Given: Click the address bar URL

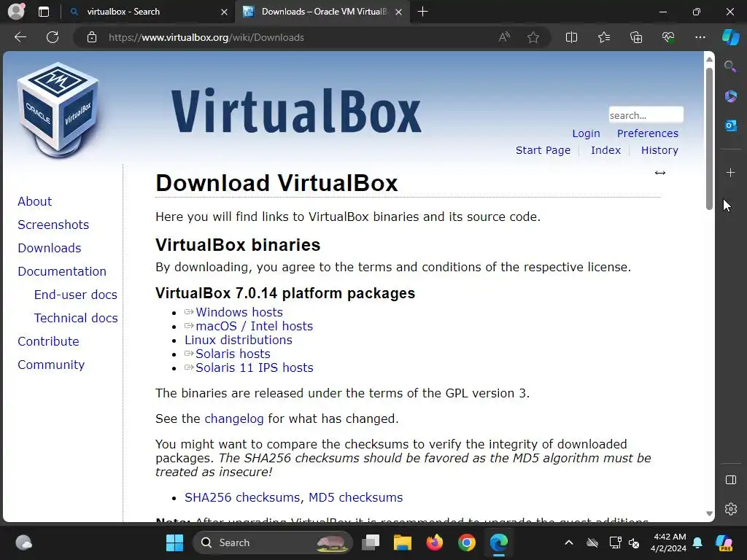Looking at the screenshot, I should (x=206, y=37).
